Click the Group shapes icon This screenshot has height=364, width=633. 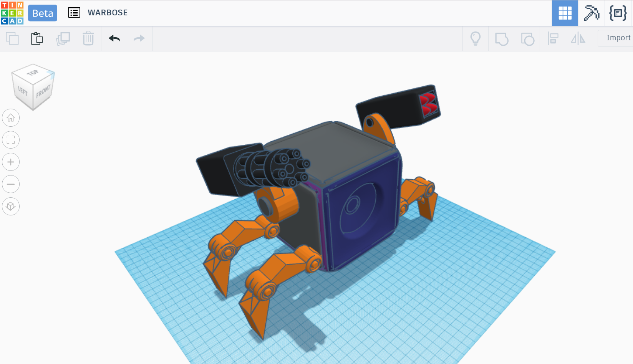(502, 39)
